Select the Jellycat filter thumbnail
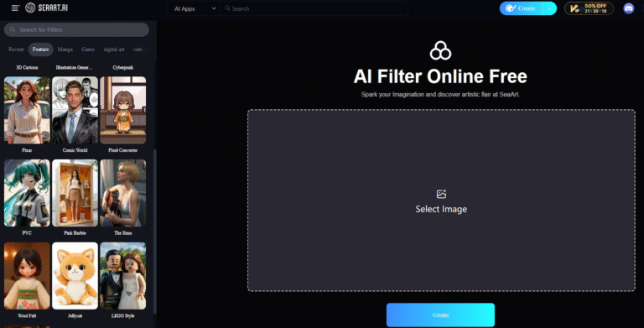 (x=75, y=276)
